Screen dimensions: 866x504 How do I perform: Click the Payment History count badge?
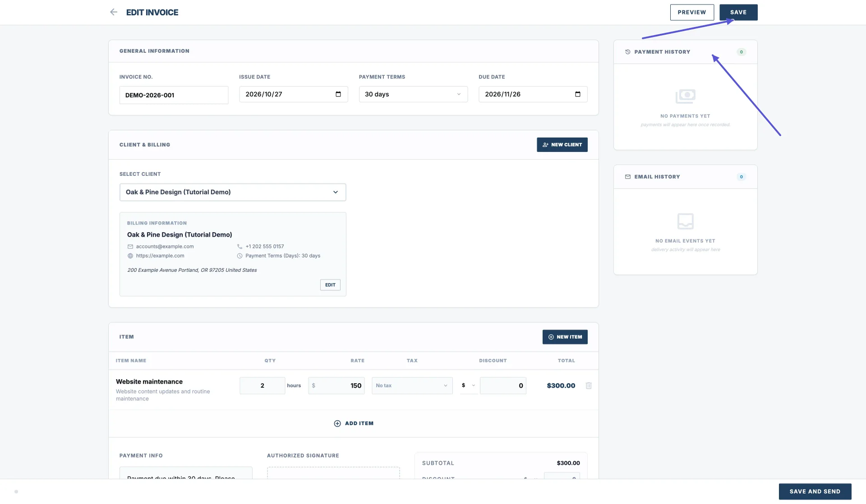742,52
